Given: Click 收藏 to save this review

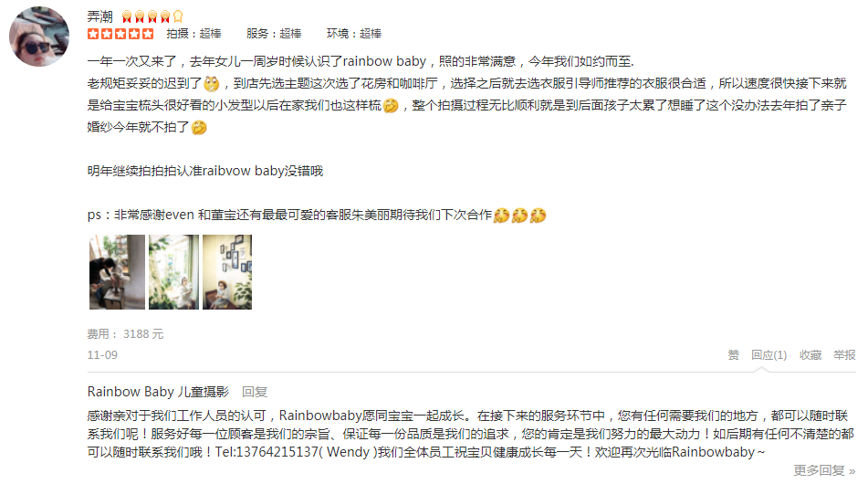Looking at the screenshot, I should (810, 355).
